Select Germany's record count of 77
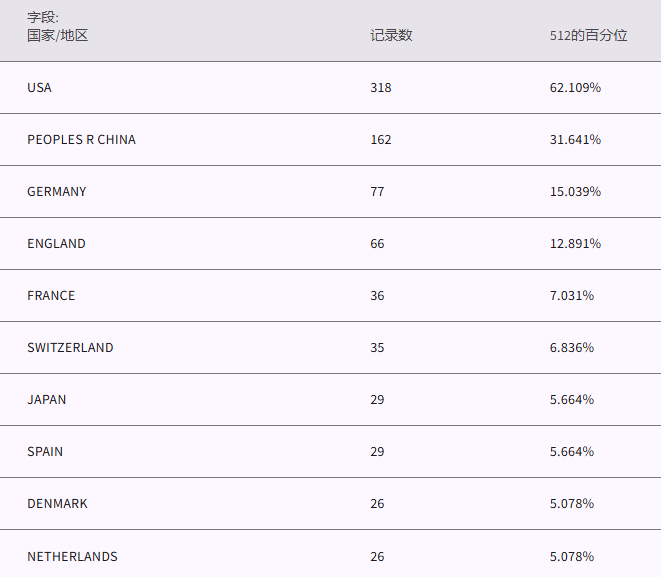 (x=377, y=192)
